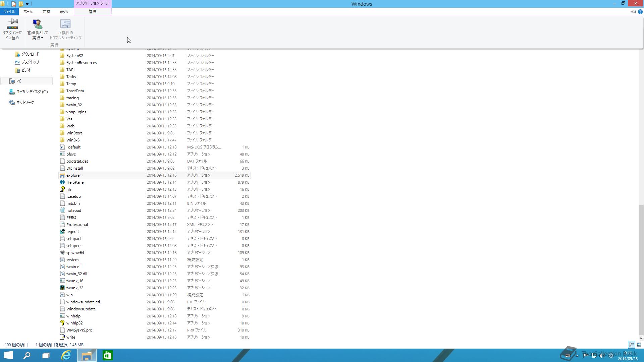Select the twunk_32 application icon
Viewport: 644px width, 362px height.
coord(62,288)
